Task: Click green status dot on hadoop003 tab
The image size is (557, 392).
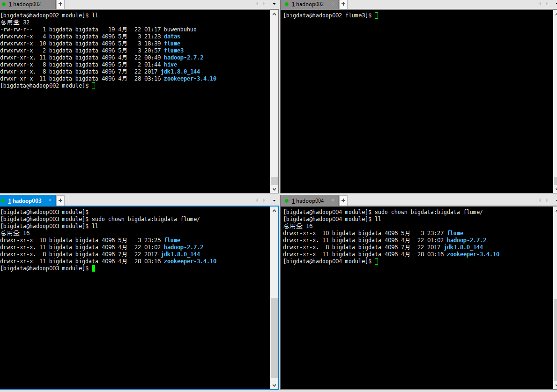Action: click(3, 201)
